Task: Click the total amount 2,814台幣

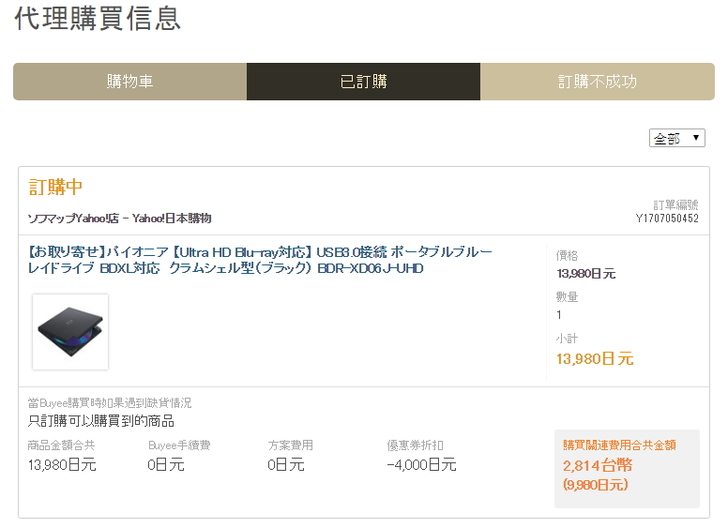Action: coord(598,465)
